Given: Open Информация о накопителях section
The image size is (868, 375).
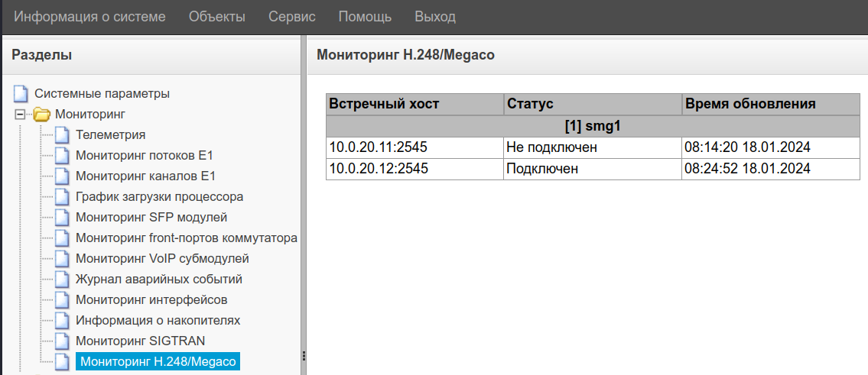Looking at the screenshot, I should click(158, 321).
